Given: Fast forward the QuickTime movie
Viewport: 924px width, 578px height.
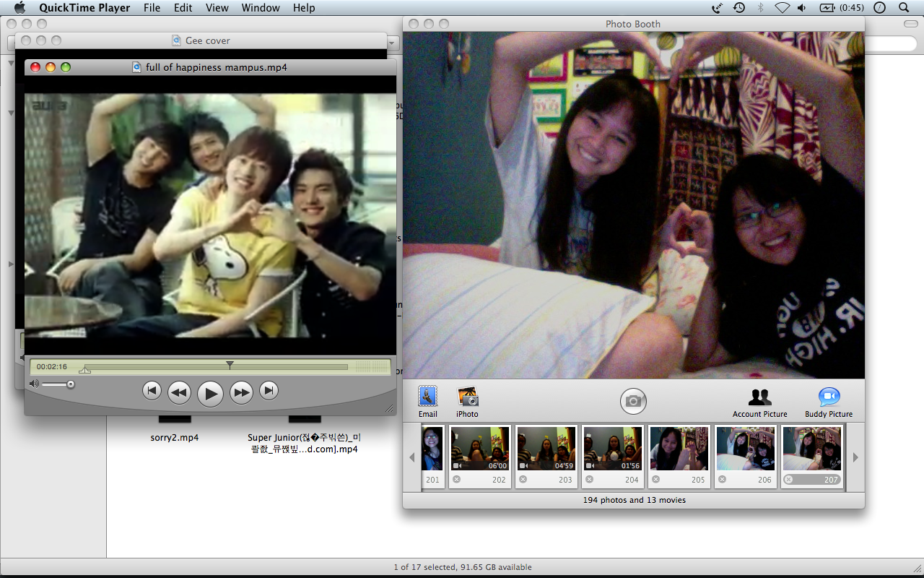Looking at the screenshot, I should (x=241, y=393).
